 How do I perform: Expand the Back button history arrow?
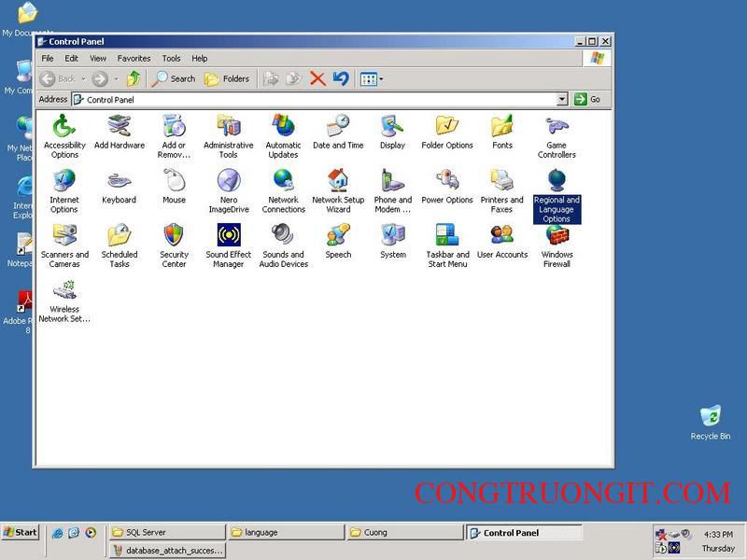coord(83,79)
